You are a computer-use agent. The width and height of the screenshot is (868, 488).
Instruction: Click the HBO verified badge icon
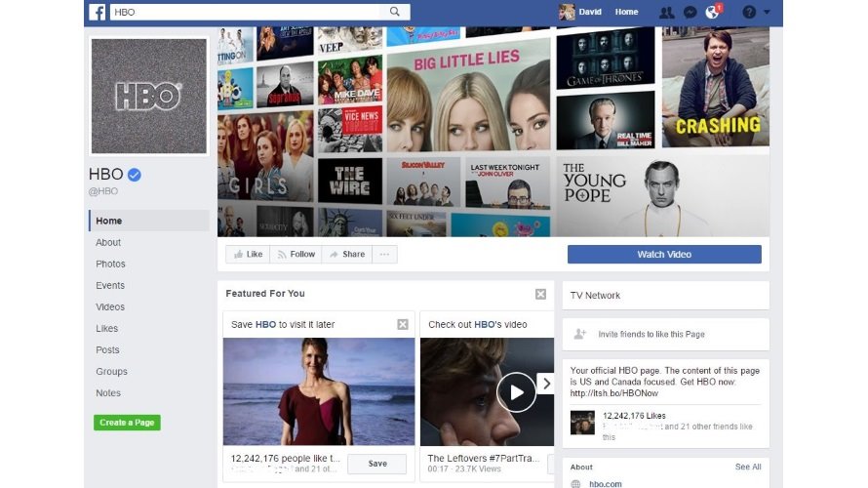(x=136, y=174)
